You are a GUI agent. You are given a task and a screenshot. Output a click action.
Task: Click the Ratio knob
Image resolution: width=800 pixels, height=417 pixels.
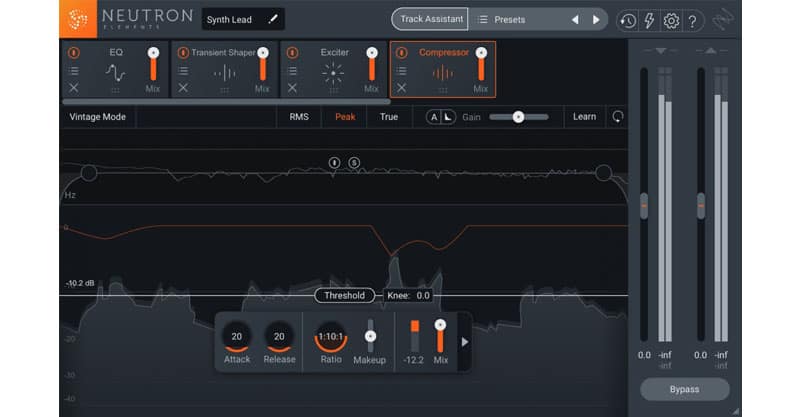[x=331, y=337]
